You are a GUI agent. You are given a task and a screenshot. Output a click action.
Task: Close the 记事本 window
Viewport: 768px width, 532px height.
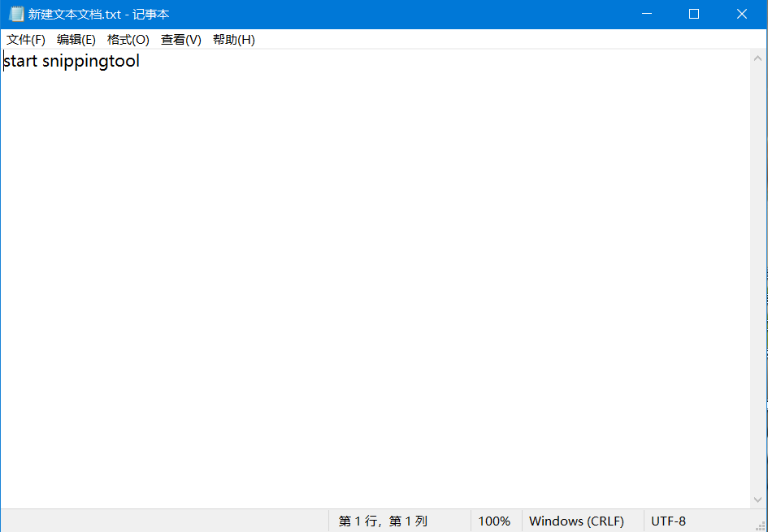pos(742,14)
